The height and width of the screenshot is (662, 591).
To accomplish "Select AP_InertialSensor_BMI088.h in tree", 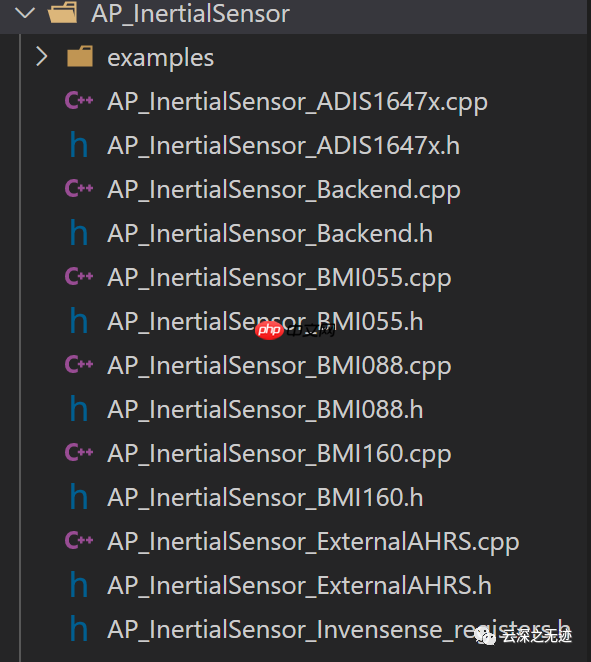I will tap(265, 410).
